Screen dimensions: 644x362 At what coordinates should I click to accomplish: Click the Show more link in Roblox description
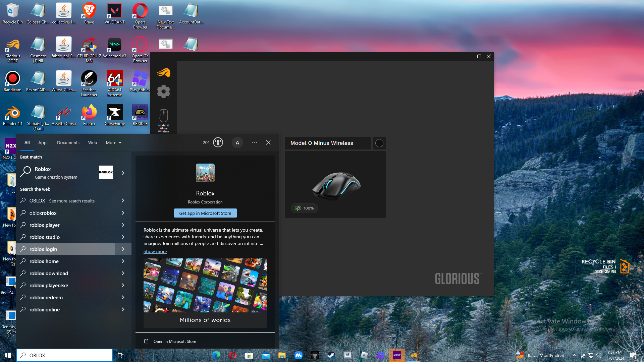pyautogui.click(x=155, y=251)
